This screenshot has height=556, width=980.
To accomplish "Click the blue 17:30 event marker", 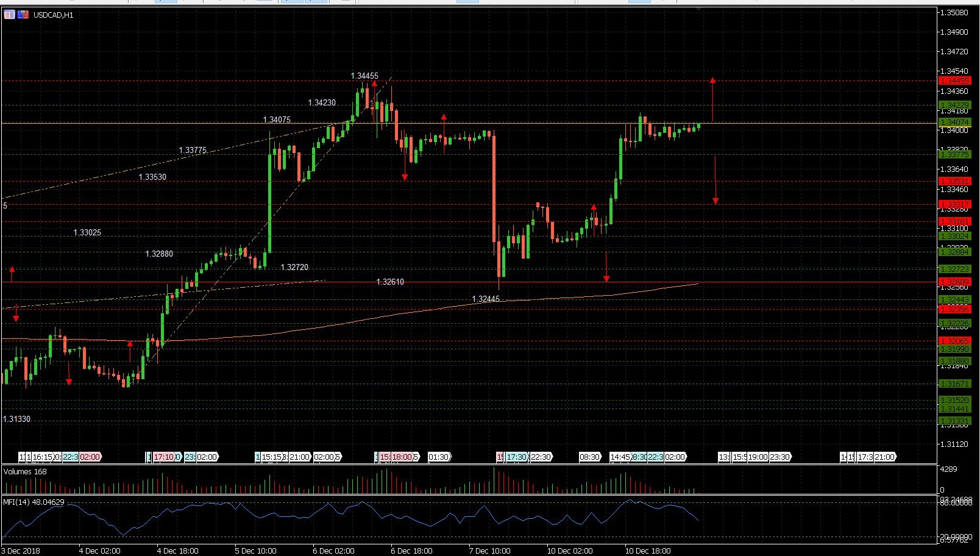I will pyautogui.click(x=517, y=457).
